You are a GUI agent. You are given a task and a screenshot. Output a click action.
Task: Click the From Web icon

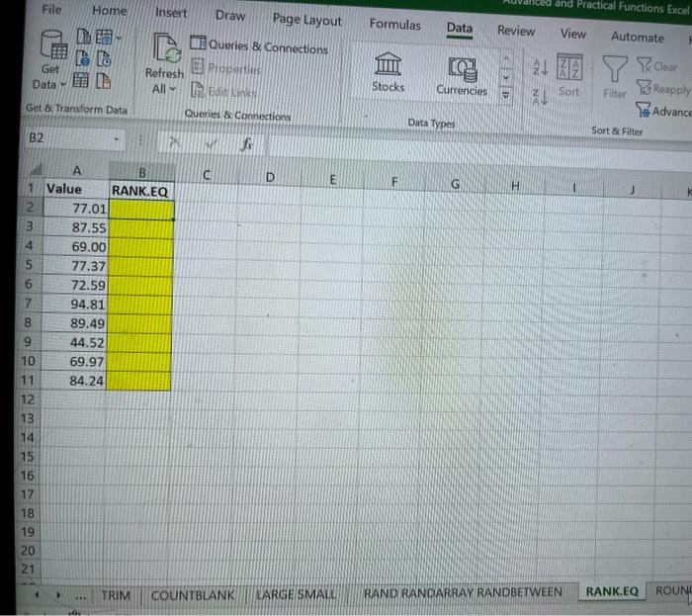(x=82, y=58)
